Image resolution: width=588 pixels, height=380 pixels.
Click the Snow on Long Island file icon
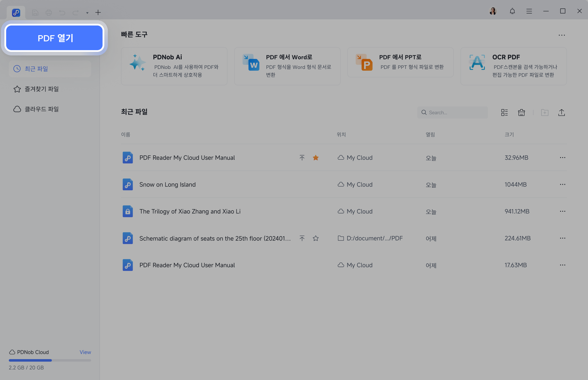(128, 185)
